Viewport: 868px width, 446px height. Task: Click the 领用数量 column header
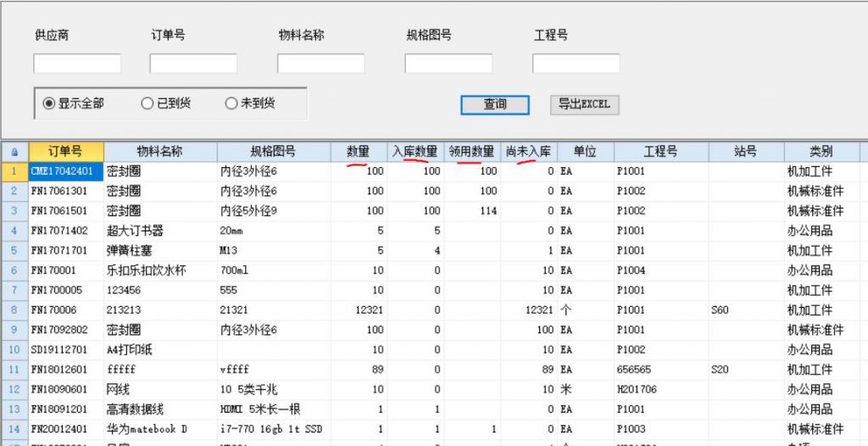tap(472, 152)
